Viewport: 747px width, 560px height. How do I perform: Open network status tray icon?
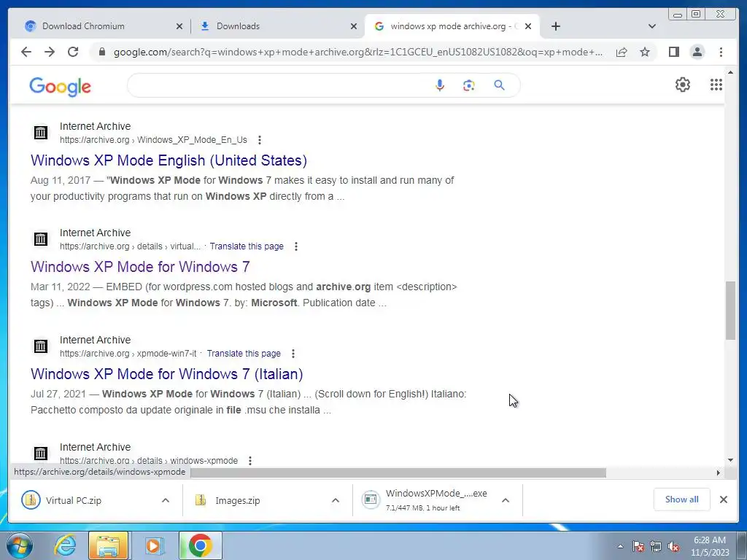656,546
